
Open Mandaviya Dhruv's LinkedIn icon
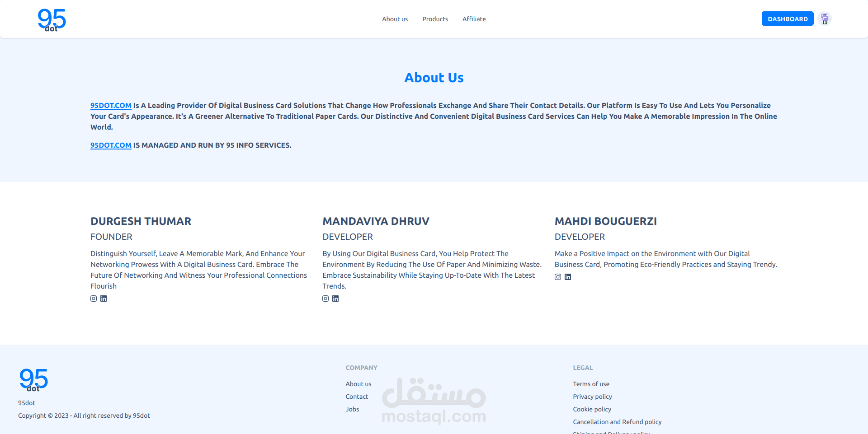(x=335, y=299)
